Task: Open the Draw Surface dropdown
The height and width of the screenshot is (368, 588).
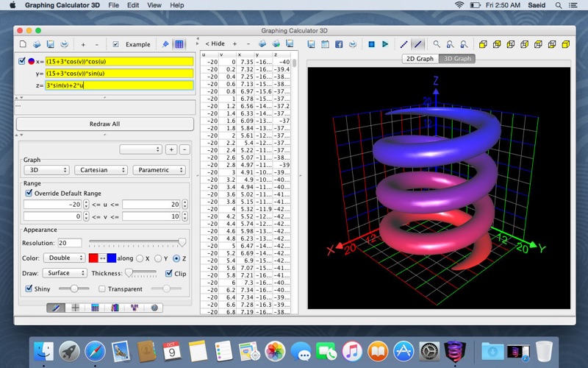Action: [x=65, y=273]
